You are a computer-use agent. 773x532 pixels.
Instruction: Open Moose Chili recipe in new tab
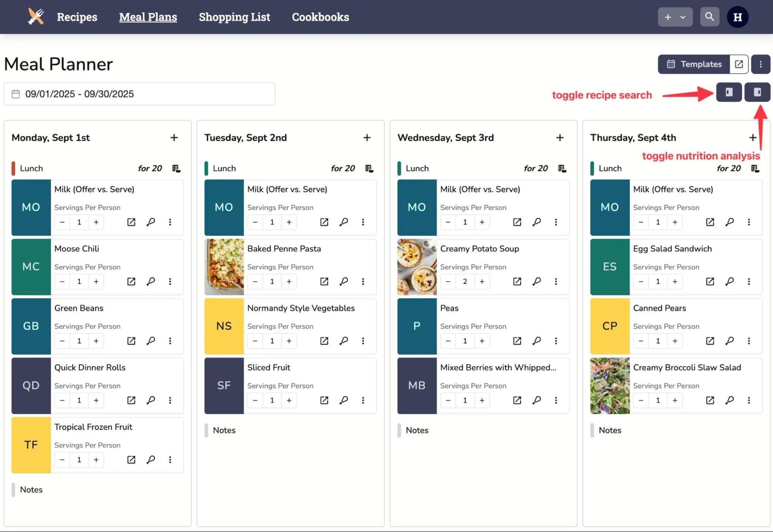coord(131,281)
